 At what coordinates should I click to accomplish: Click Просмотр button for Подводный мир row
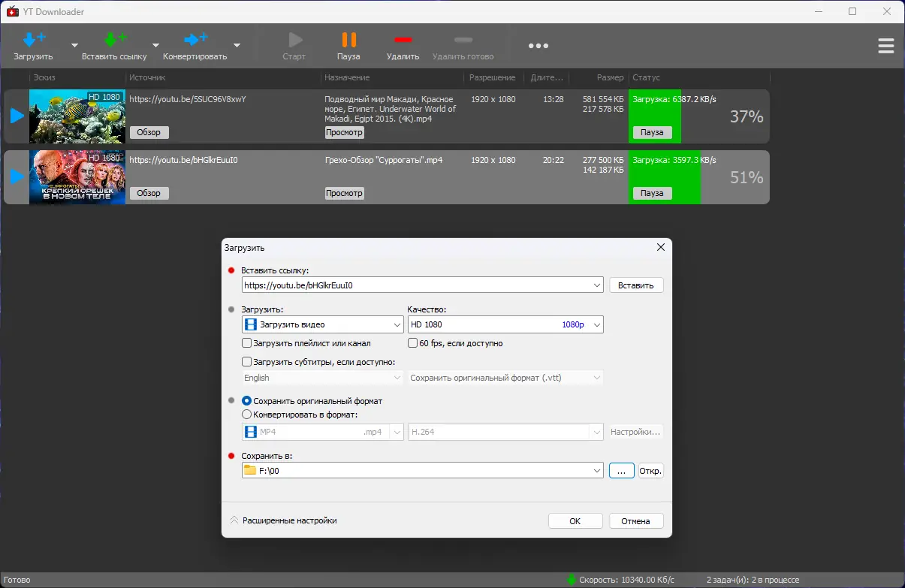click(x=345, y=132)
